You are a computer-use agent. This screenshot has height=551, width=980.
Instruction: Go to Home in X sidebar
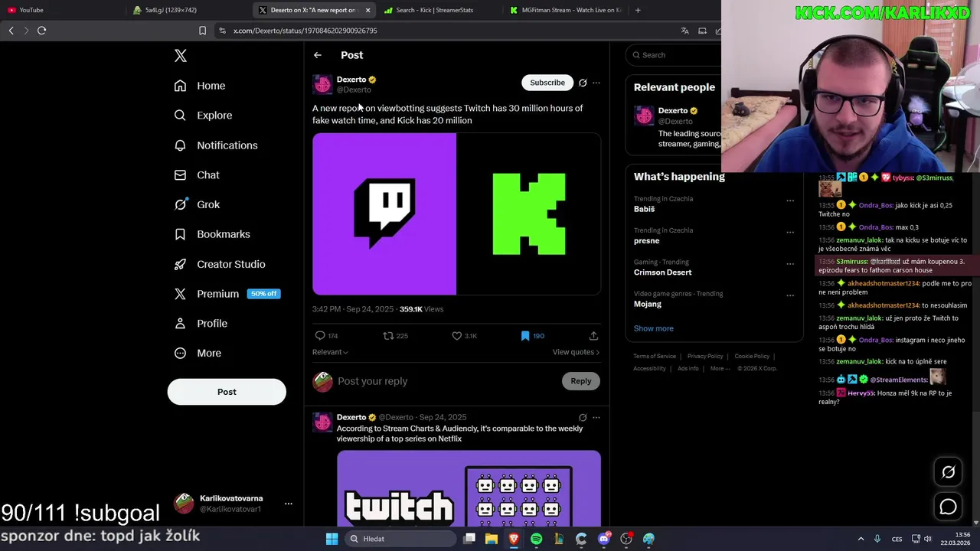point(200,86)
